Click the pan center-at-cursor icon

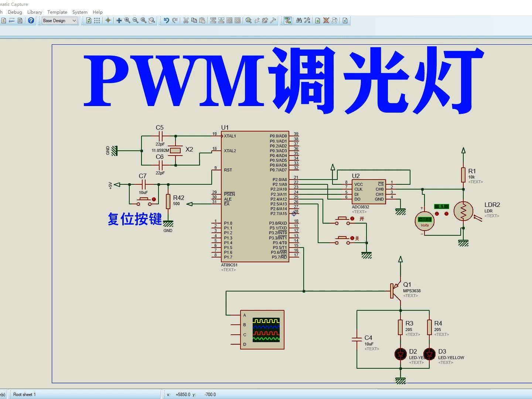coord(119,21)
